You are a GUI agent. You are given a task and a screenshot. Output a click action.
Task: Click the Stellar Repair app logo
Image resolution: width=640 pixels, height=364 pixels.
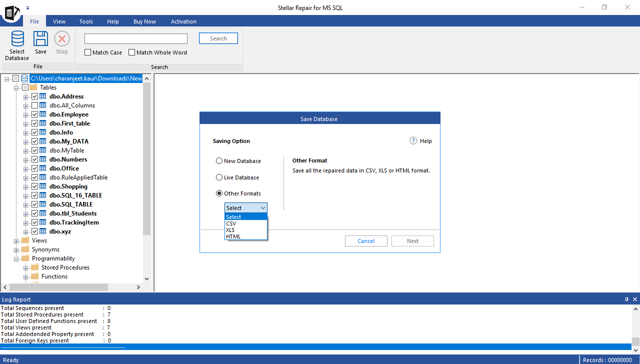tap(10, 12)
